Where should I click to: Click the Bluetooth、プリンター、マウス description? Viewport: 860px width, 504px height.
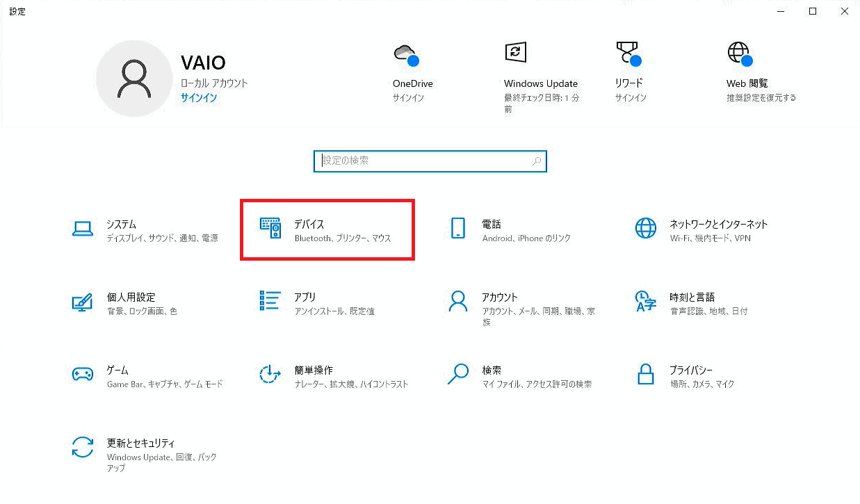click(343, 238)
